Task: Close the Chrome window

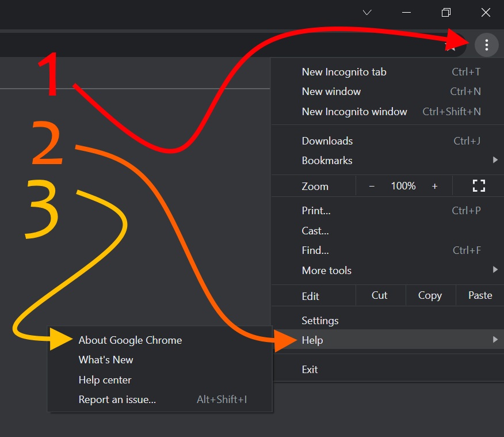Action: pyautogui.click(x=486, y=13)
